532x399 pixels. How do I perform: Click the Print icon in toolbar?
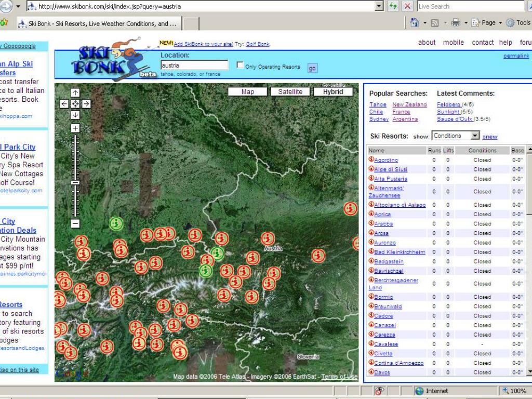coord(456,23)
